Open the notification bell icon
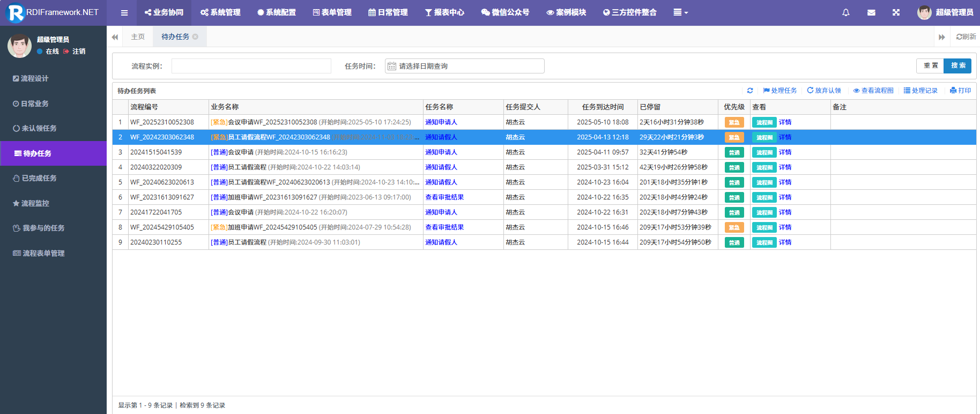The width and height of the screenshot is (980, 414). click(x=846, y=12)
